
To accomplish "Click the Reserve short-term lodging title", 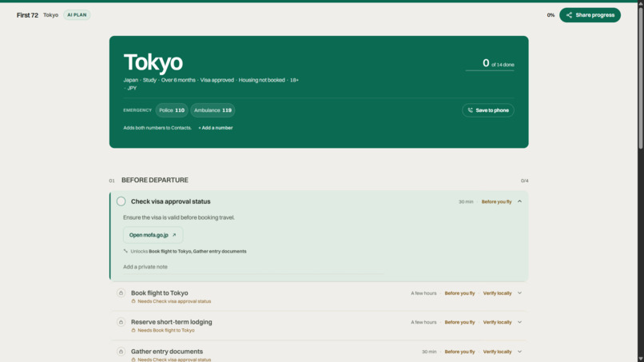I will point(171,322).
